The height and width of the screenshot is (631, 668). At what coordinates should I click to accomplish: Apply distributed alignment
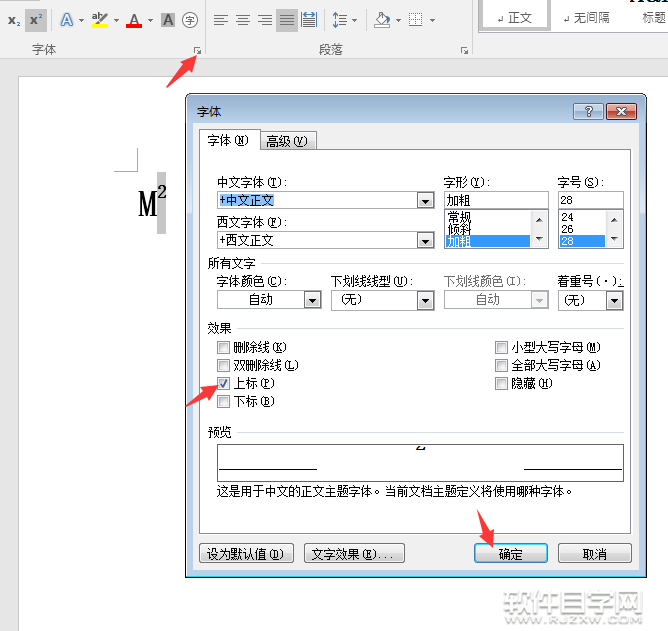point(309,20)
